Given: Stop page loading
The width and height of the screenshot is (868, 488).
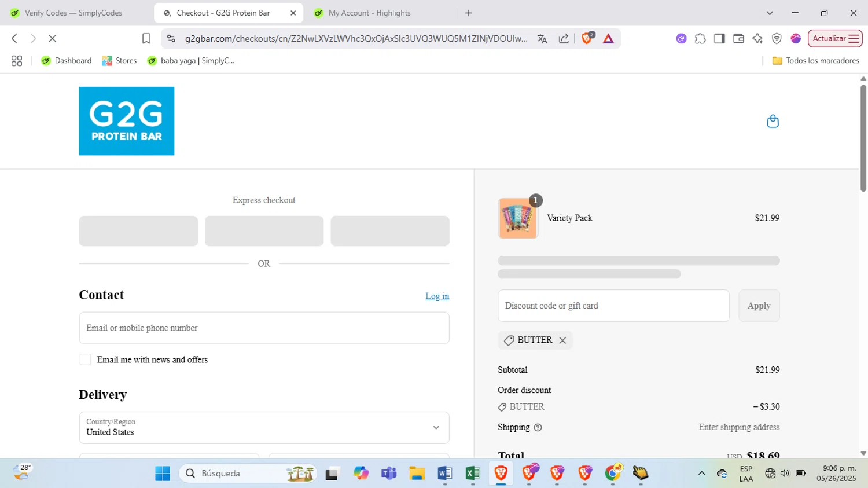Looking at the screenshot, I should click(x=52, y=39).
